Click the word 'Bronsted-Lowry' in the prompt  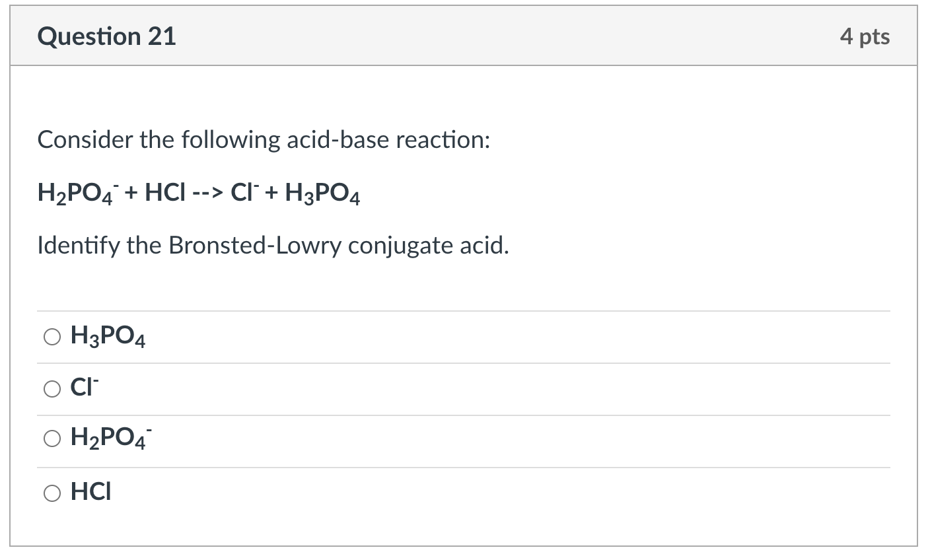pyautogui.click(x=256, y=246)
